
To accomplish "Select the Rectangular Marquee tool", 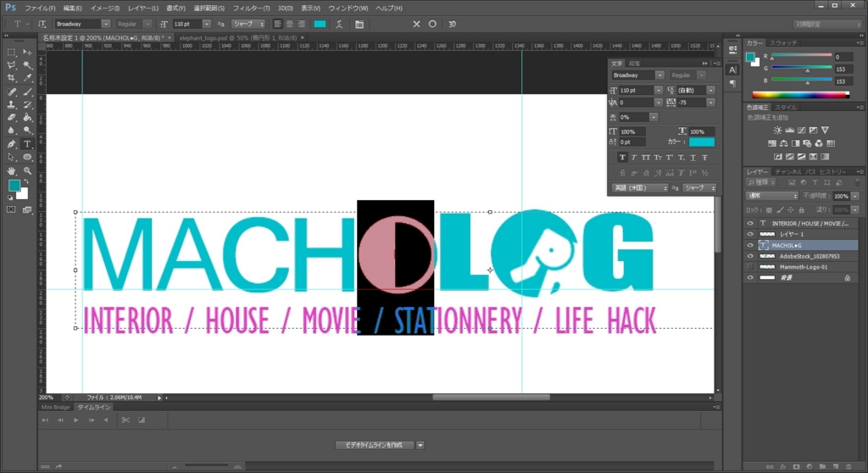I will 11,52.
